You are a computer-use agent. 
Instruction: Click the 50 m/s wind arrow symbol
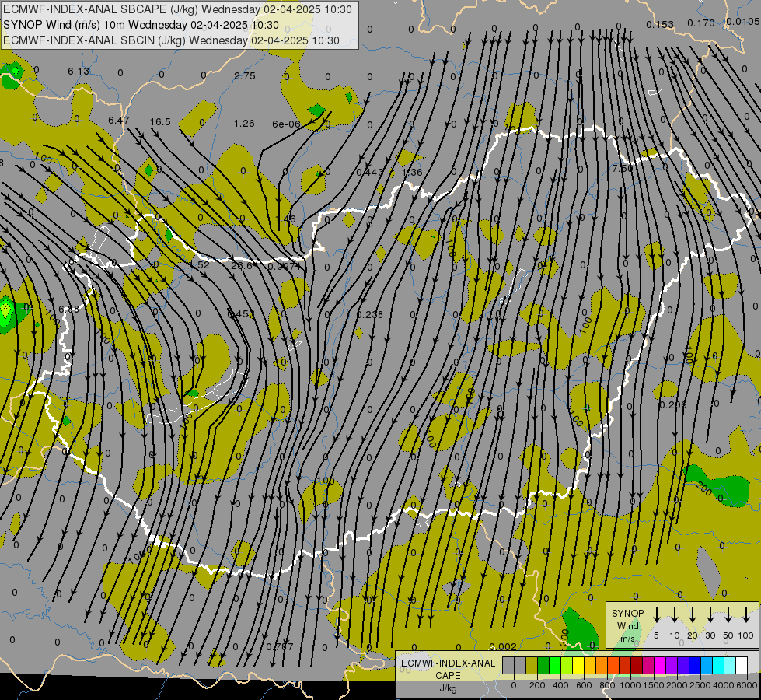point(728,614)
